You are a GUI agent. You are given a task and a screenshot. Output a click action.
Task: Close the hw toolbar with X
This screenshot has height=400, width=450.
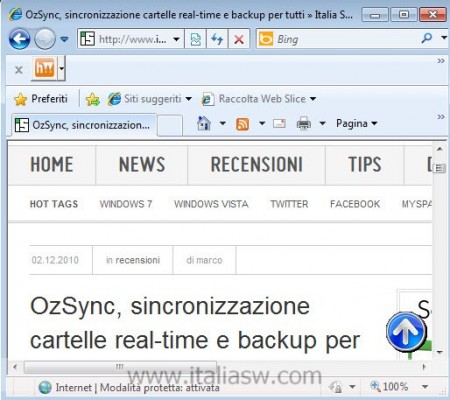point(19,70)
